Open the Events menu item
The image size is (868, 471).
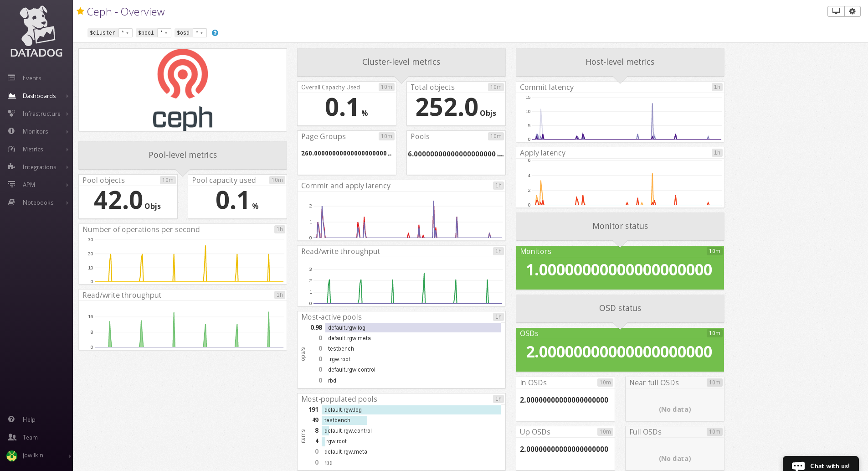(x=32, y=78)
